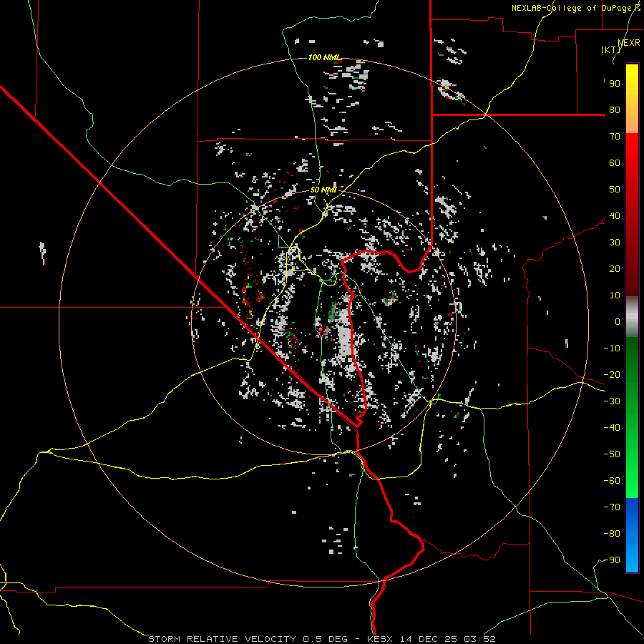This screenshot has height=644, width=644.
Task: Click the blue bottom band of color bar
Action: click(632, 535)
